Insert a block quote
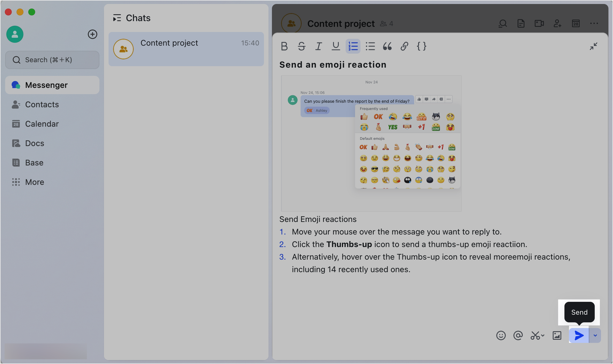This screenshot has height=364, width=613. 387,46
